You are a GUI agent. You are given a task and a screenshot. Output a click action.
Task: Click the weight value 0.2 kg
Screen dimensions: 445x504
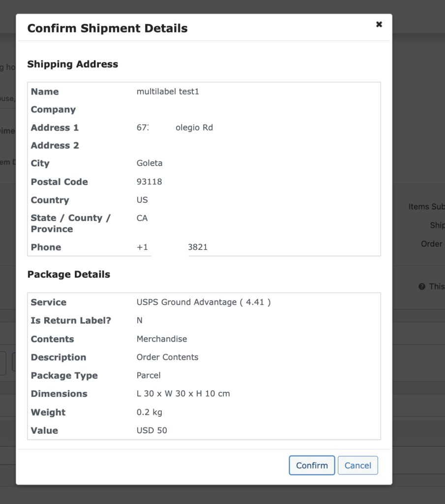point(149,412)
